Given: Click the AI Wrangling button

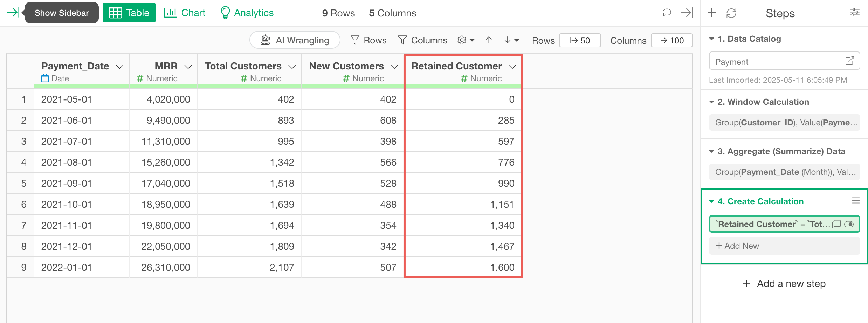Looking at the screenshot, I should (295, 40).
